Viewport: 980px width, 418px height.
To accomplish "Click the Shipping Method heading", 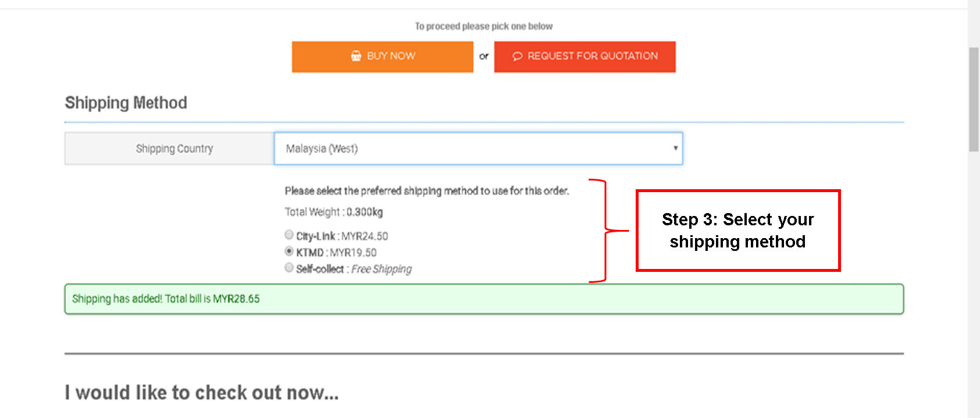I will coord(126,103).
